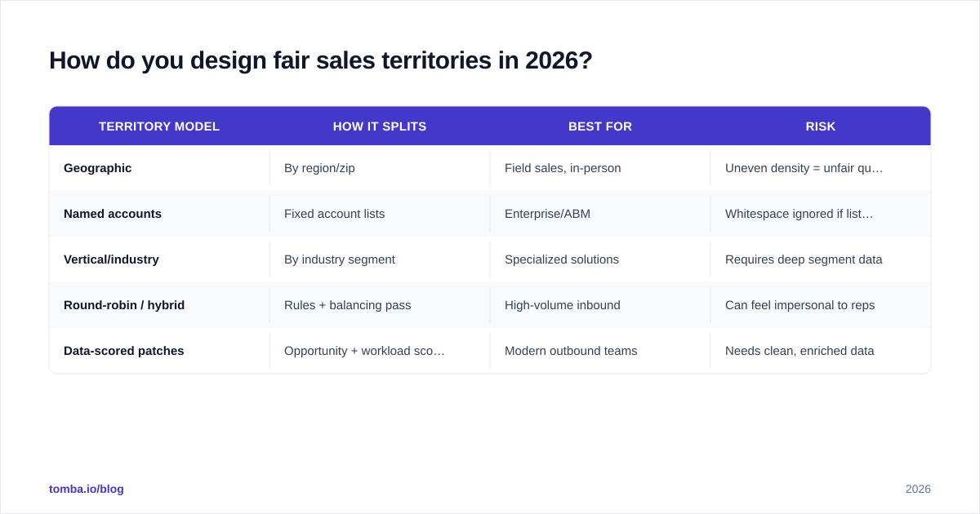Click the 'Needs clean, enriched data' cell
This screenshot has height=514, width=980.
pos(821,351)
